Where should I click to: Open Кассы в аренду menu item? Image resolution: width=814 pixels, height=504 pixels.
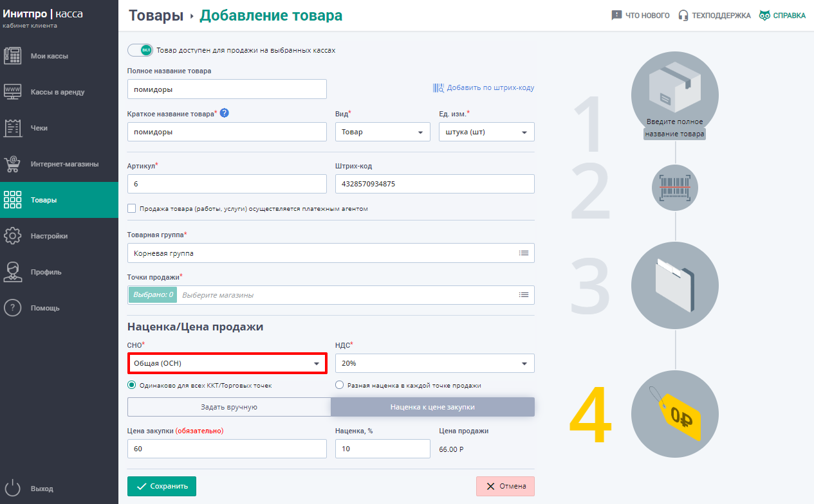click(59, 92)
